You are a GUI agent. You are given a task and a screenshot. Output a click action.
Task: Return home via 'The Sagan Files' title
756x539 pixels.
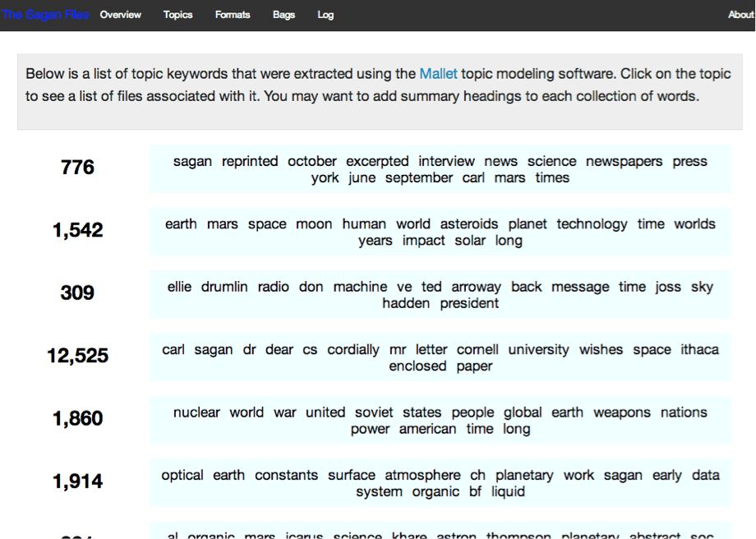tap(45, 14)
